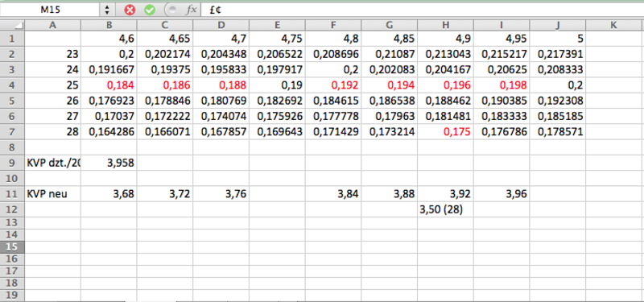Select cell containing 3,50 (28)

[446, 209]
